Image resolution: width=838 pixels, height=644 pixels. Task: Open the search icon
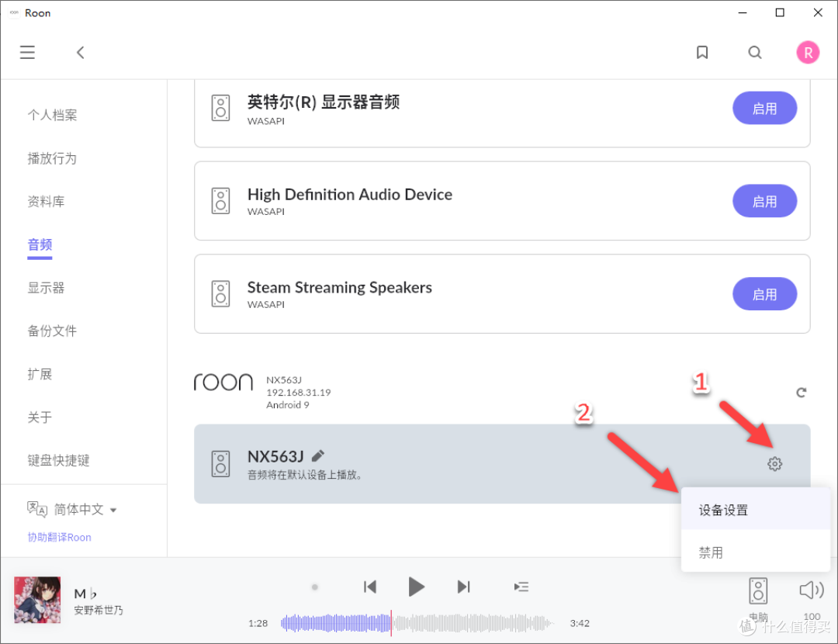click(755, 52)
